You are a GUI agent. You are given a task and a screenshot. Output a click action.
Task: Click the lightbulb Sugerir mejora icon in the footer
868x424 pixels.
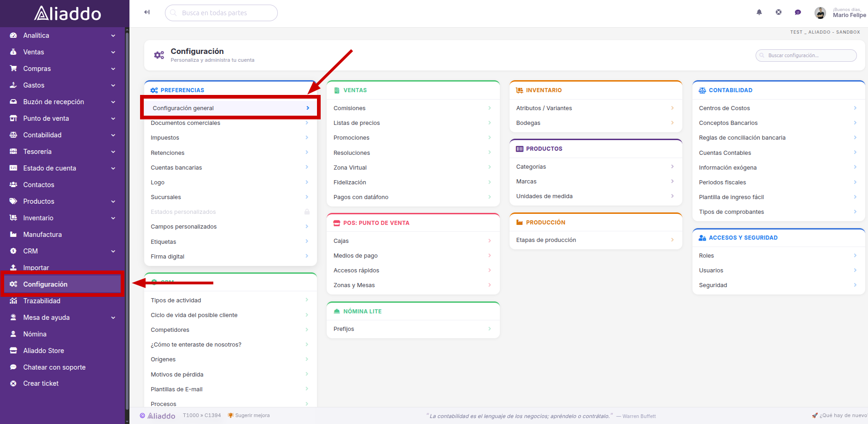point(231,416)
